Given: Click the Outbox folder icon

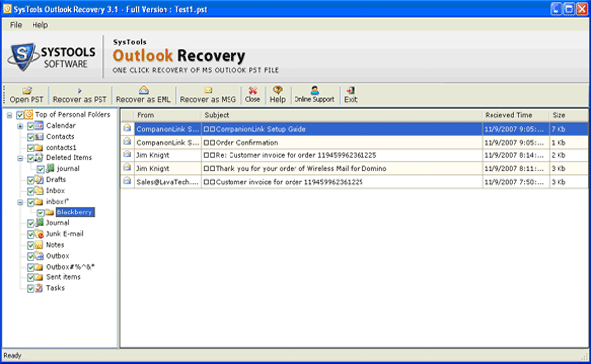Looking at the screenshot, I should 39,256.
